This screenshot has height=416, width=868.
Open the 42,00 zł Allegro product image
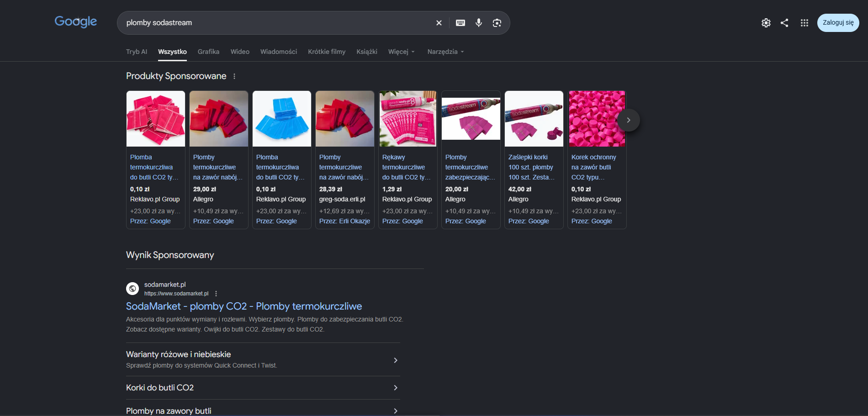(534, 119)
